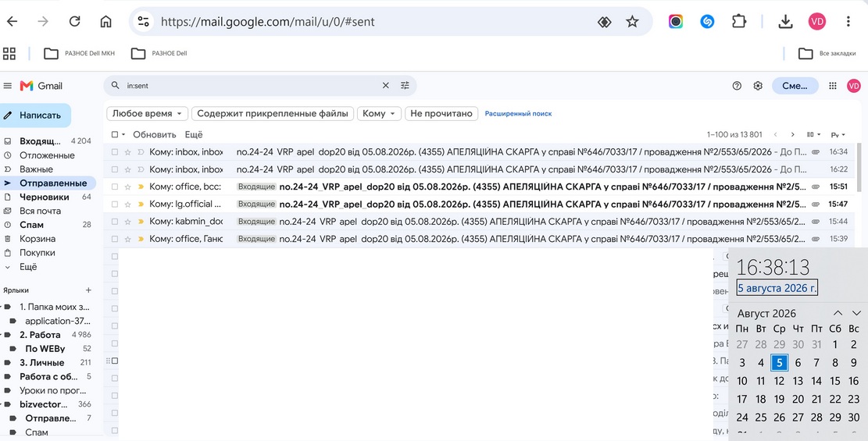This screenshot has height=441, width=868.
Task: Select August 12 in the calendar
Action: click(x=779, y=381)
